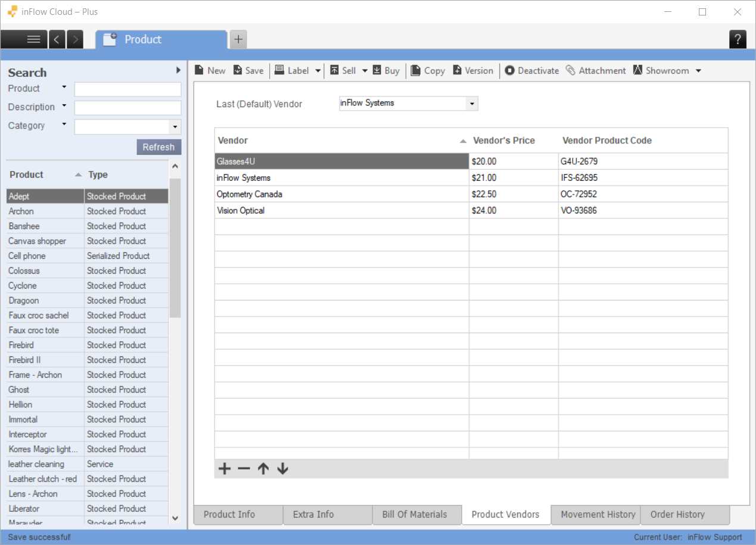
Task: Sort by Vendor's Price column header
Action: 514,140
